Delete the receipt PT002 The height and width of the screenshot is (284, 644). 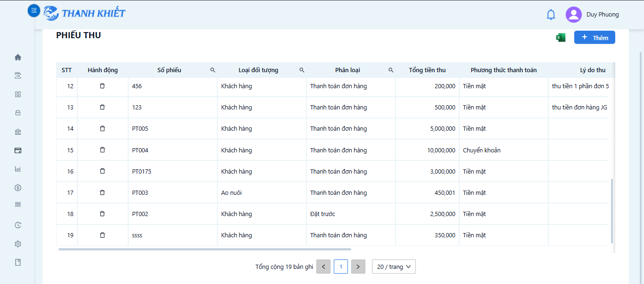[102, 213]
